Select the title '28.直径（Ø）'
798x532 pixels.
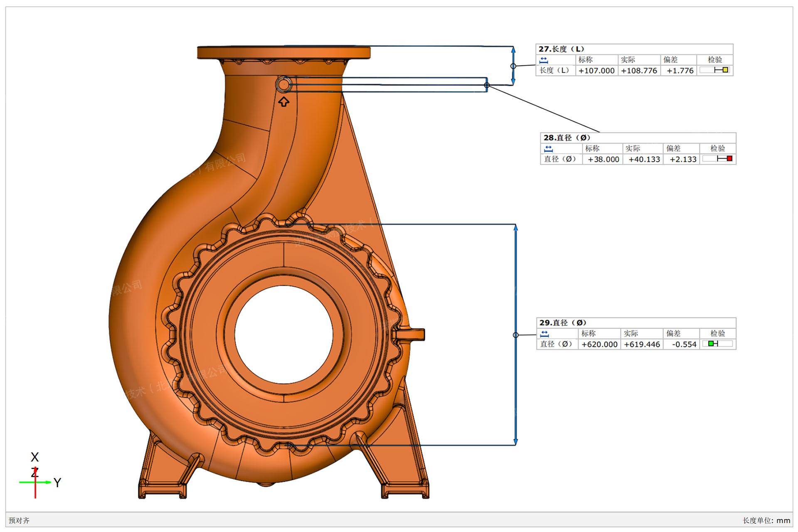point(567,138)
